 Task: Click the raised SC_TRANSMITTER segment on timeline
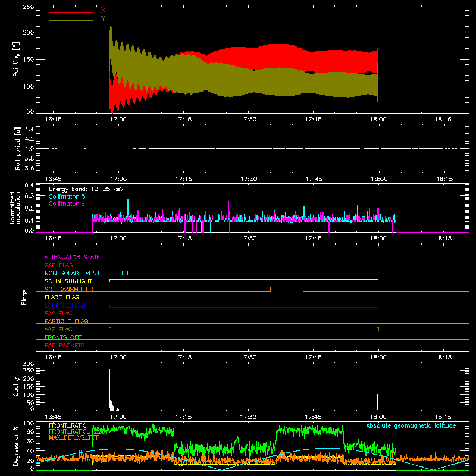point(287,287)
